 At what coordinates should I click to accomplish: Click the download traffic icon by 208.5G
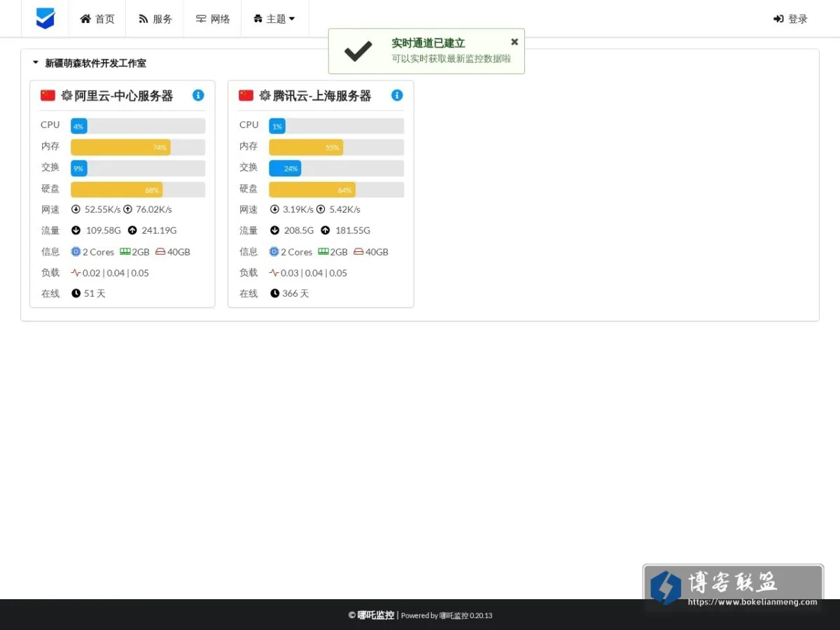274,230
